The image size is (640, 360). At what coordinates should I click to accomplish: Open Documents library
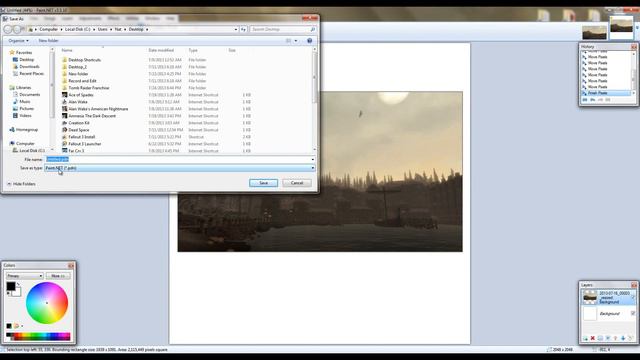pyautogui.click(x=29, y=95)
